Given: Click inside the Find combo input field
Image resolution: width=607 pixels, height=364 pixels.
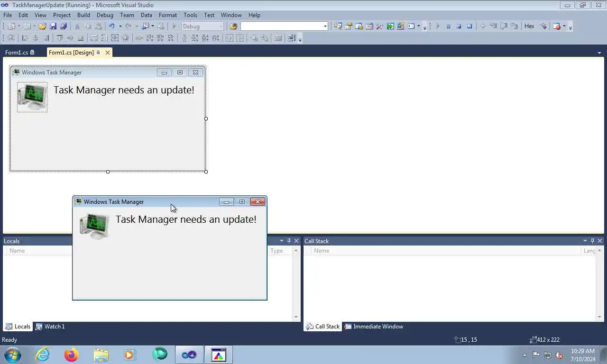Looking at the screenshot, I should click(282, 27).
